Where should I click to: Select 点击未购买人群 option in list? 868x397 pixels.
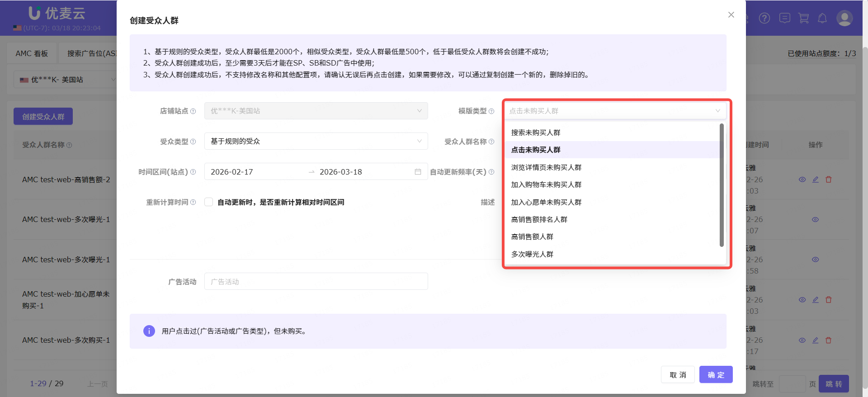pyautogui.click(x=612, y=150)
